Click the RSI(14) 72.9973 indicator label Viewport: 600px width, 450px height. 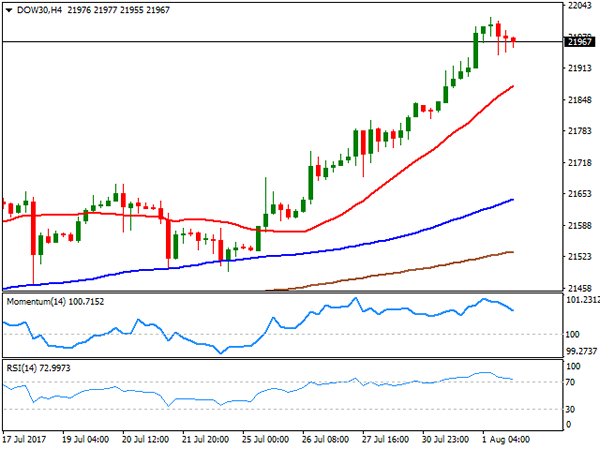point(38,368)
